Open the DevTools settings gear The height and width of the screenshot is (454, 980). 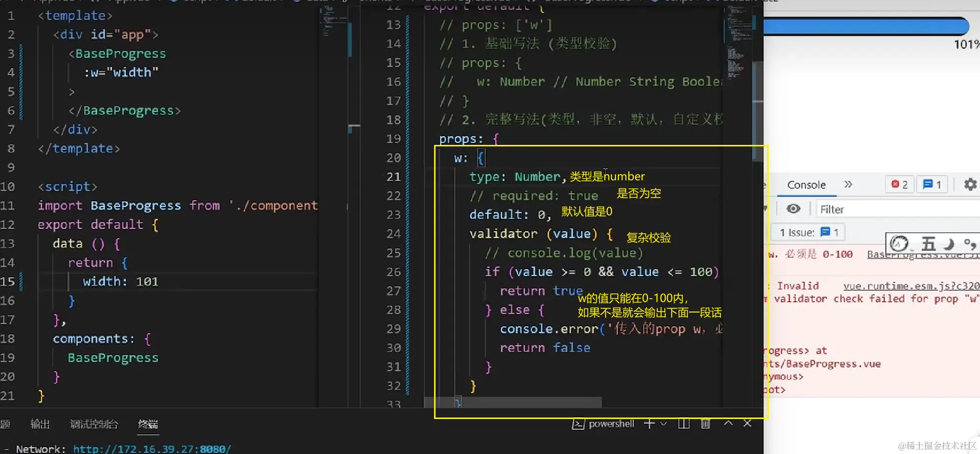[970, 184]
